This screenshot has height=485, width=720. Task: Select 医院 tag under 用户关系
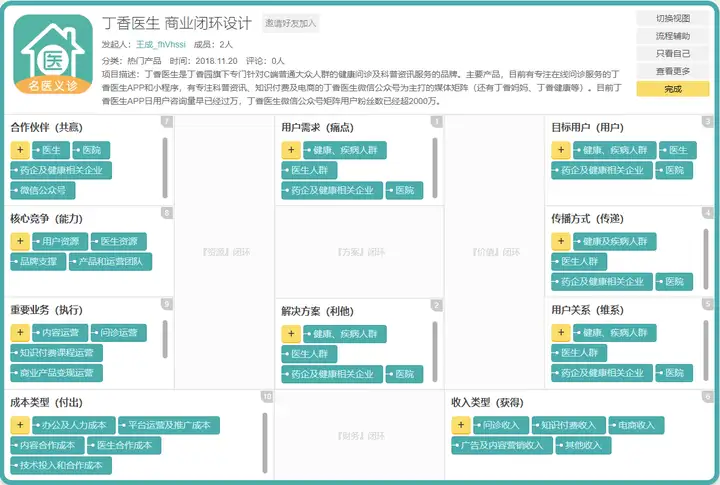[674, 373]
